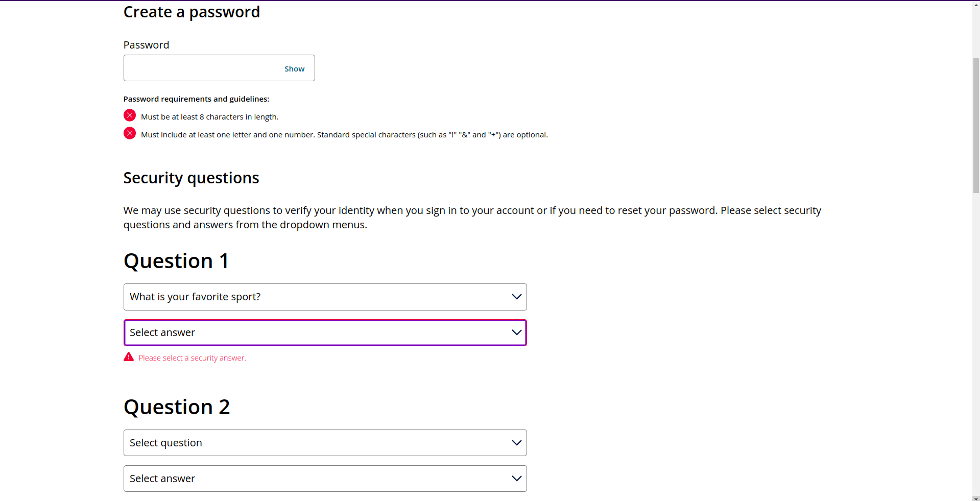Click the "Password requirements and guidelines" text
Viewport: 980px width, 501px height.
pyautogui.click(x=196, y=99)
